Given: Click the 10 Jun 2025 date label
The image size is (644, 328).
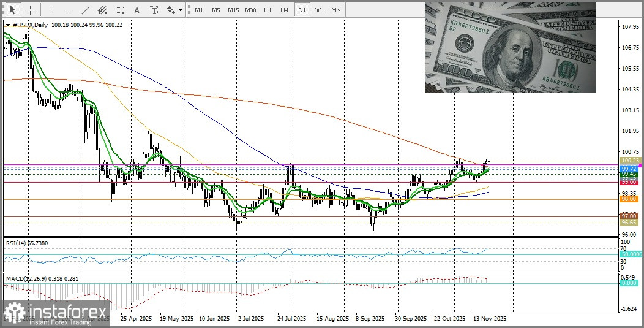Looking at the screenshot, I should click(x=214, y=319).
